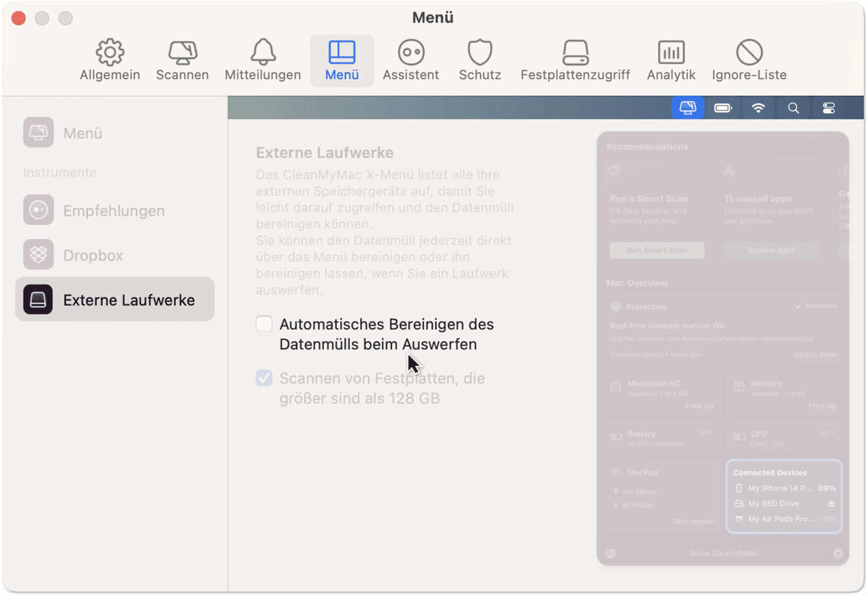Click the Spotlight search icon in preview
Image resolution: width=868 pixels, height=596 pixels.
pyautogui.click(x=794, y=108)
